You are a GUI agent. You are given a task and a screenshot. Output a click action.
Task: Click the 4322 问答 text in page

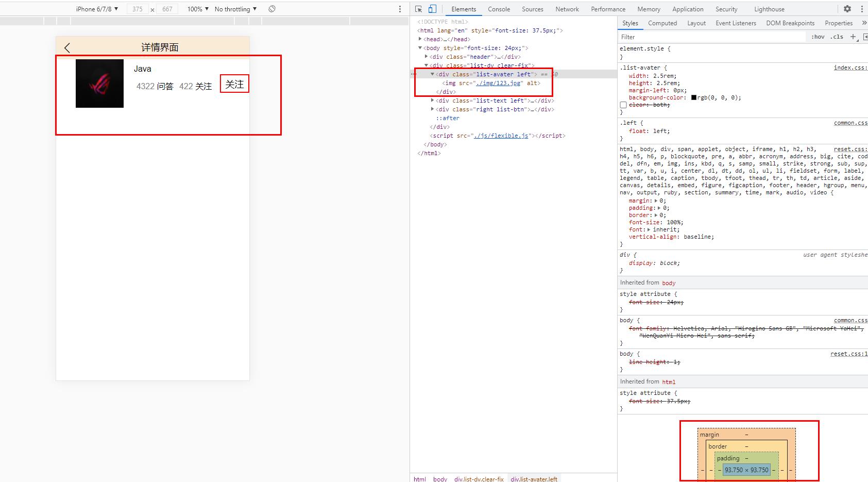pyautogui.click(x=155, y=86)
